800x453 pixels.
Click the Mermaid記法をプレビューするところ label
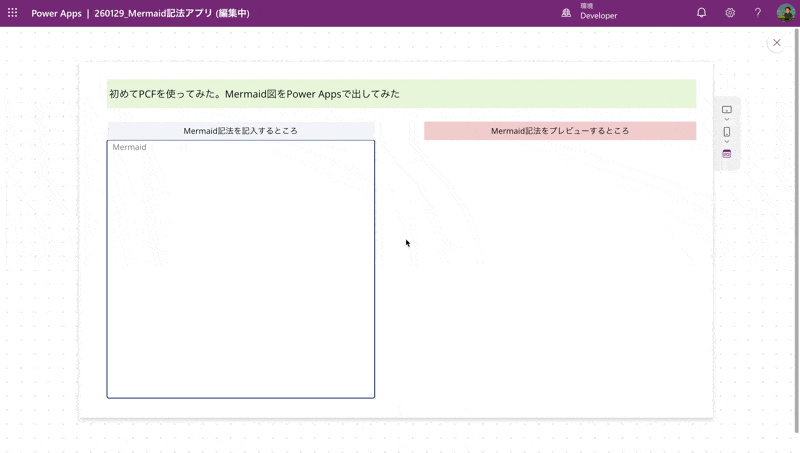tap(560, 131)
